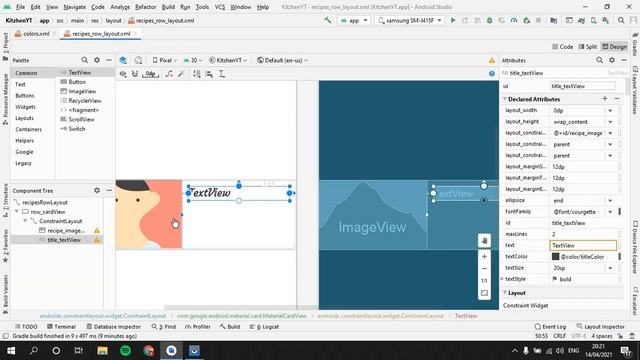This screenshot has height=360, width=640.
Task: Zoom in with the plus button
Action: (484, 256)
